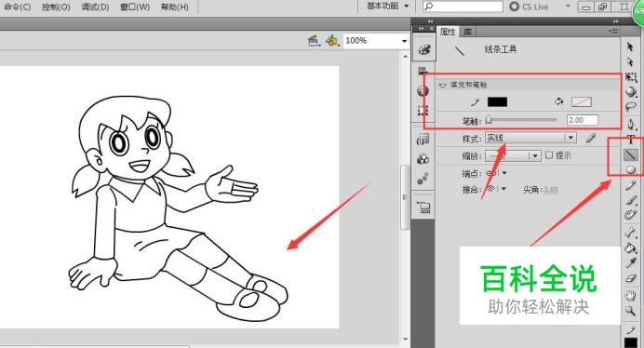Select the Hand tool
Screen dimensions: 644x348
[631, 295]
